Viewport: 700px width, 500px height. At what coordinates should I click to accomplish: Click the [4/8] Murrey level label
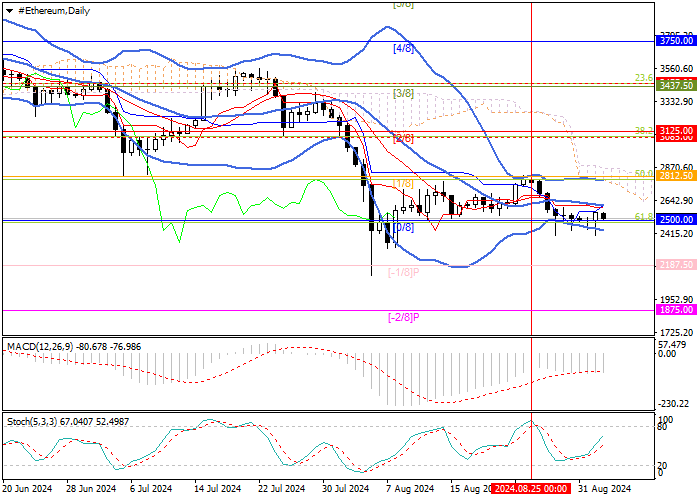[403, 48]
